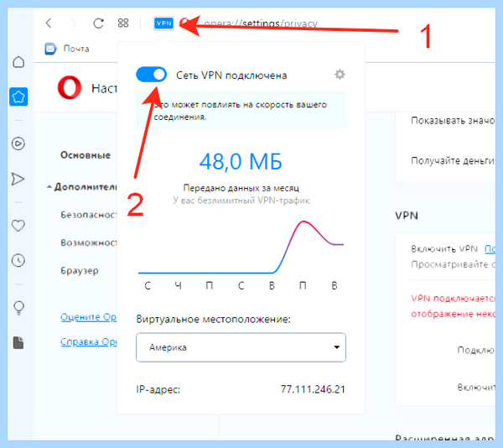The width and height of the screenshot is (503, 448).
Task: Open the Почта bookmark
Action: [x=67, y=49]
